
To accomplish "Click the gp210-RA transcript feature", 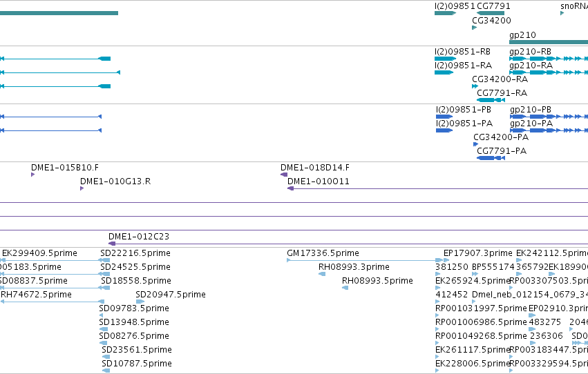I will click(549, 72).
